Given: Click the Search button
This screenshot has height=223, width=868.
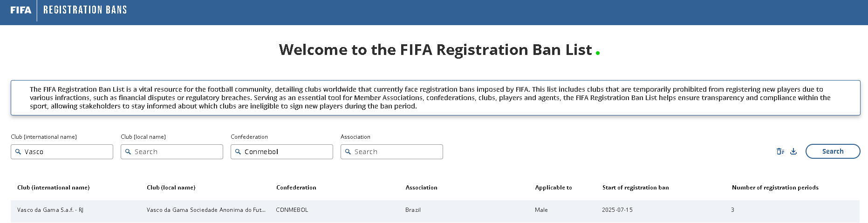Looking at the screenshot, I should click(833, 151).
